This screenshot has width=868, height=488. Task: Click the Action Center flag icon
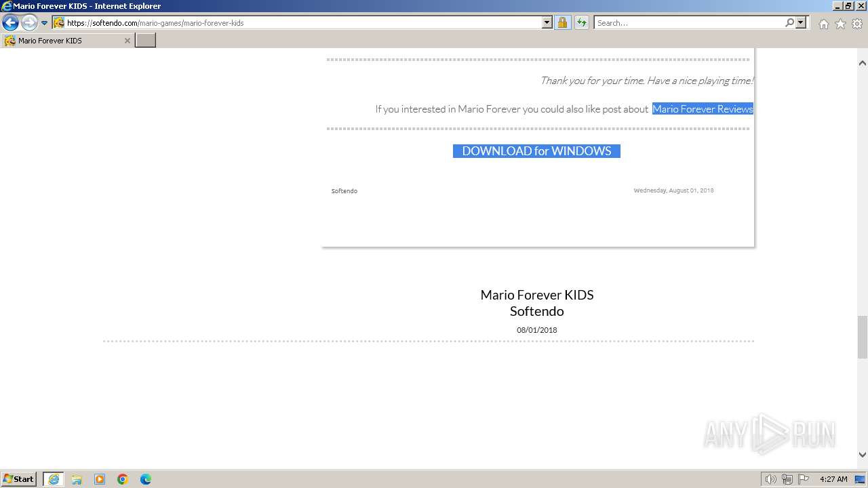point(804,479)
